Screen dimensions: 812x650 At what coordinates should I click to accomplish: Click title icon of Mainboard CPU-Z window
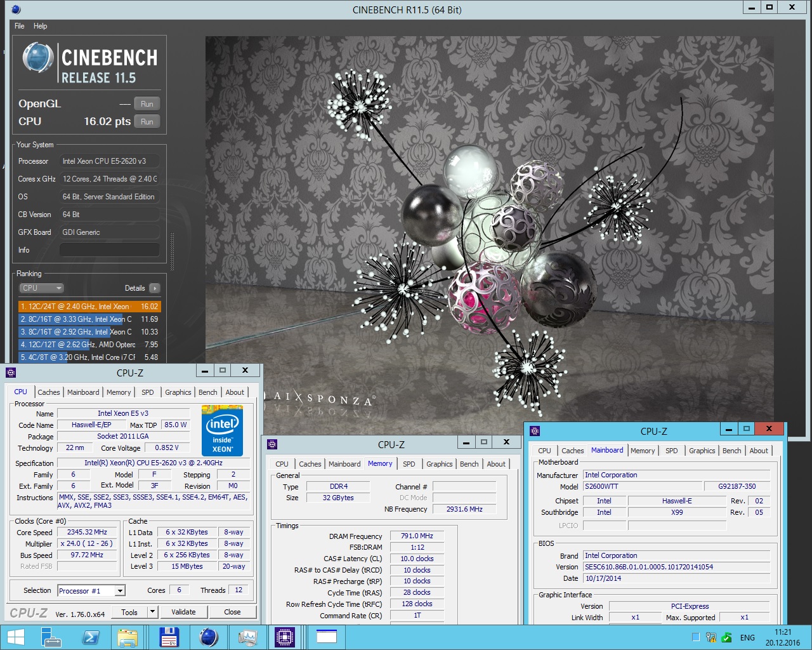click(x=535, y=431)
